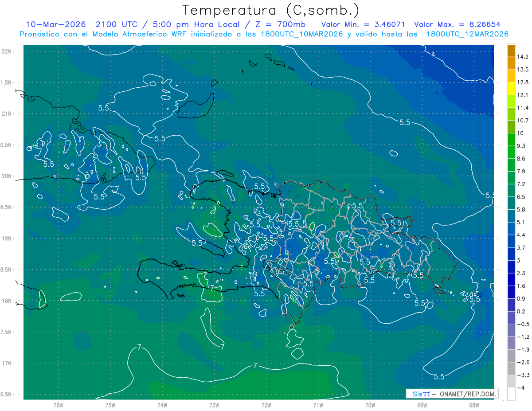Click the "14.2" colorbar value
The width and height of the screenshot is (532, 411).
coord(523,57)
